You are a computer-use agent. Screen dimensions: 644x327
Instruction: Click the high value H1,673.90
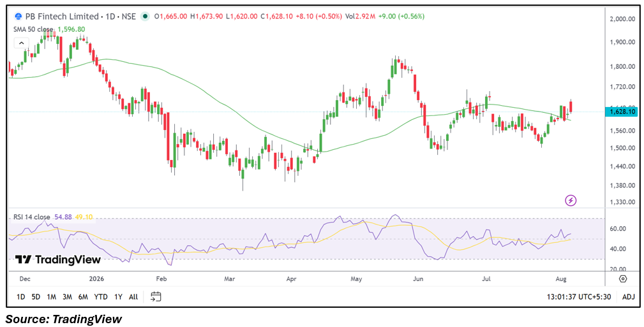[x=207, y=17]
